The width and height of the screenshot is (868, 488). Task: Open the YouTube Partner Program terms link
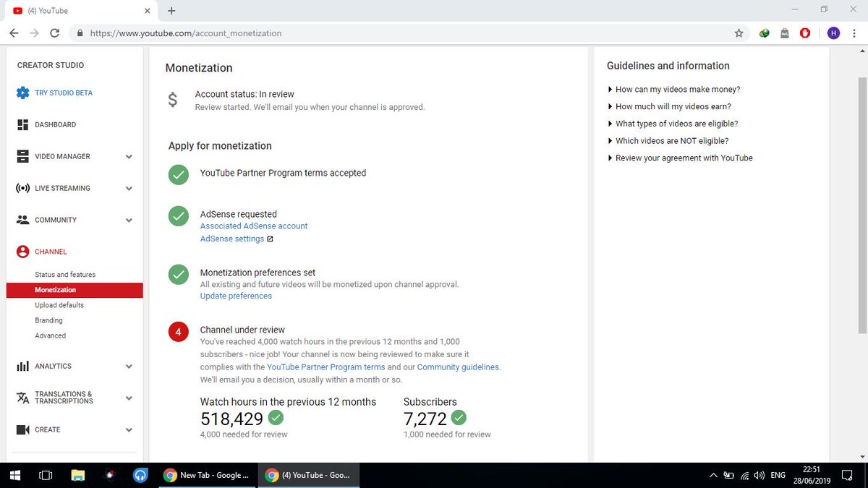click(325, 367)
